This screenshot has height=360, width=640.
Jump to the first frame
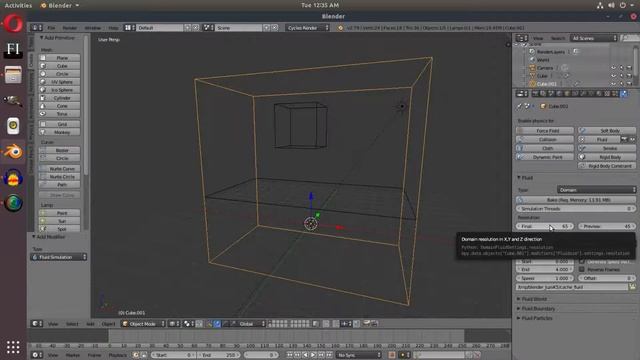289,355
